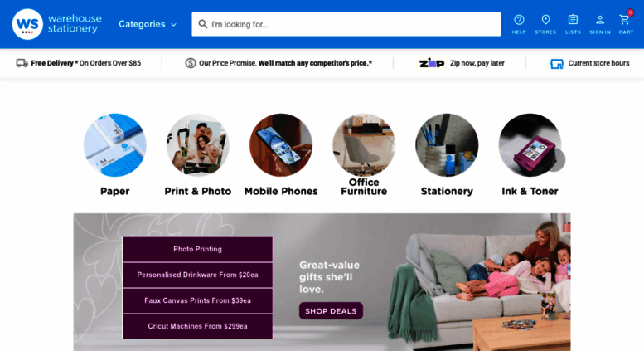The width and height of the screenshot is (644, 351).
Task: Select the Paper category thumbnail
Action: pos(115,145)
